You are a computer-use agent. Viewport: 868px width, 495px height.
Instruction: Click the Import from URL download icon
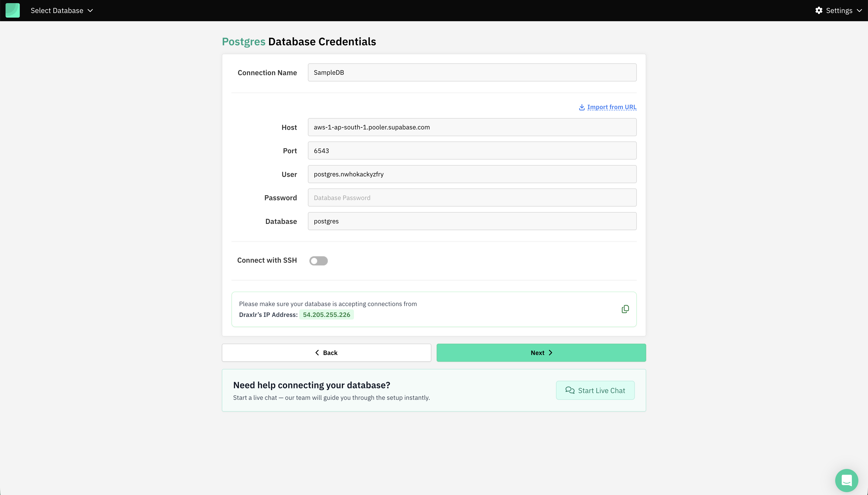[582, 107]
